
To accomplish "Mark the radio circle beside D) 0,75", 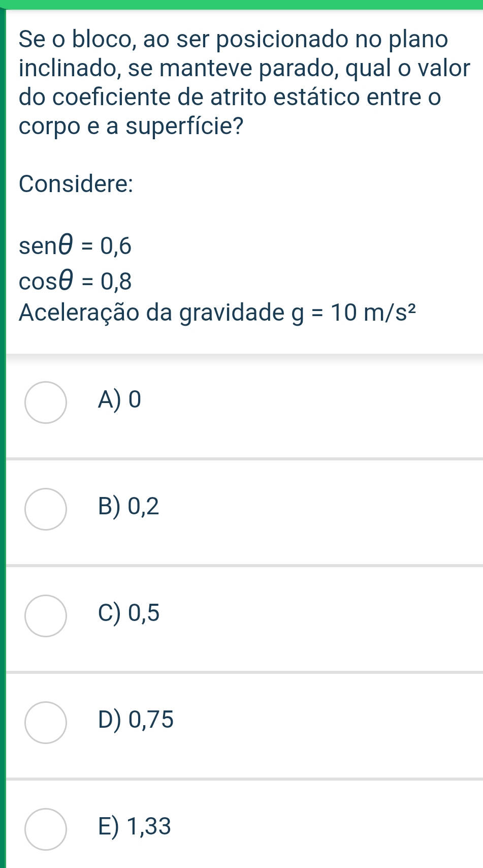I will coord(46,722).
